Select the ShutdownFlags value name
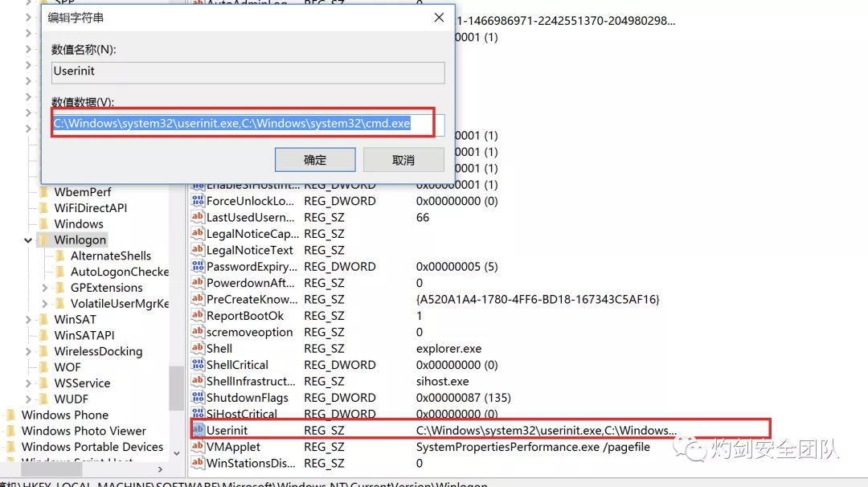Screen dimensions: 868x487 248,398
